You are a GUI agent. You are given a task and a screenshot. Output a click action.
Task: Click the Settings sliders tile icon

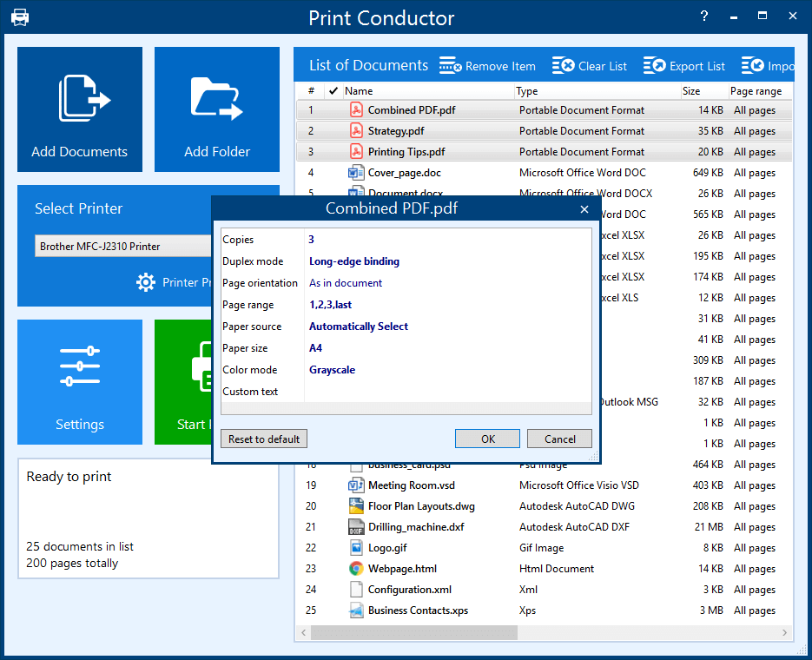[79, 365]
